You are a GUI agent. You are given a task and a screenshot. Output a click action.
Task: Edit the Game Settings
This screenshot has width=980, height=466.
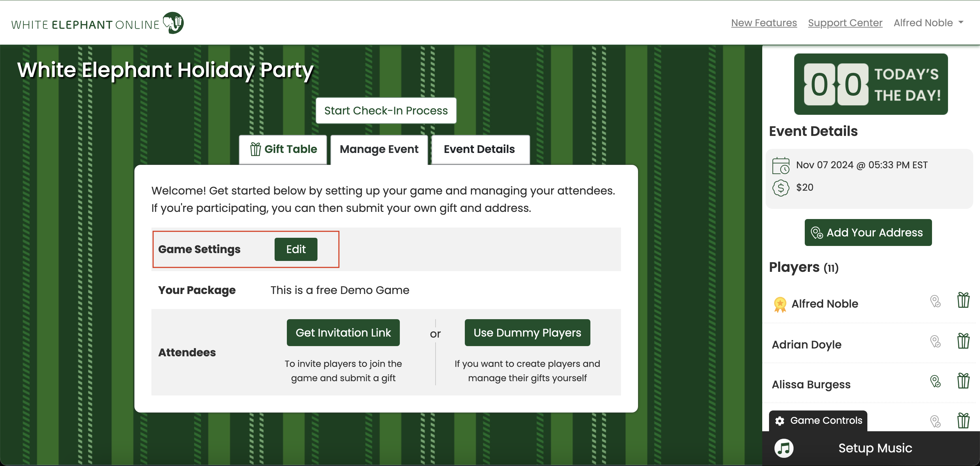pyautogui.click(x=296, y=249)
